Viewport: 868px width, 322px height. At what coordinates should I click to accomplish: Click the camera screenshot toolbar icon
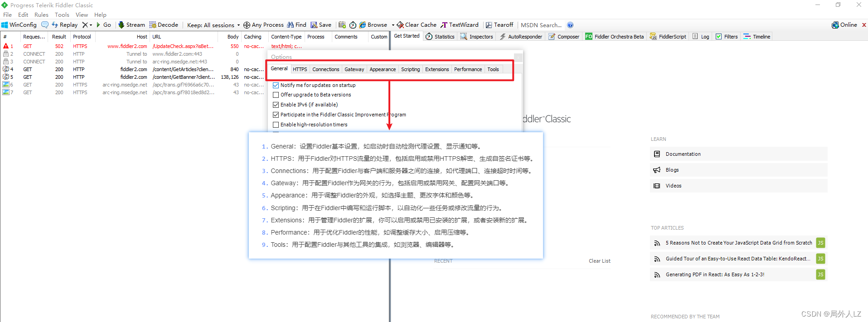(x=342, y=25)
